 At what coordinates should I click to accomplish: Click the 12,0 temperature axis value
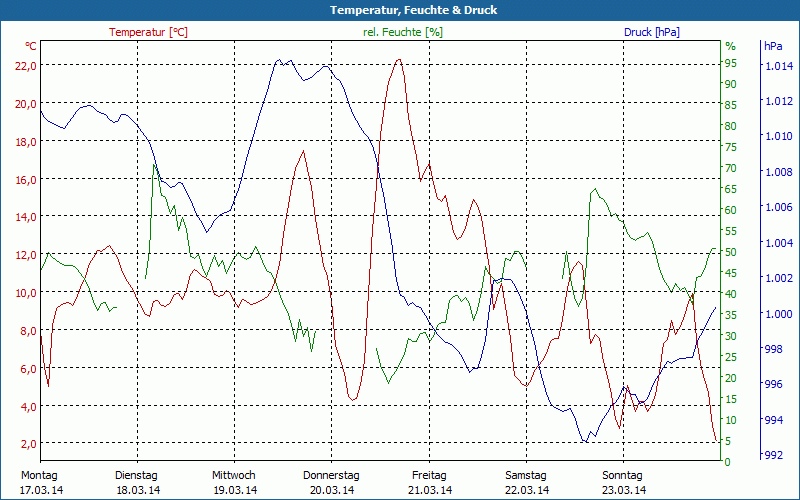coord(25,255)
